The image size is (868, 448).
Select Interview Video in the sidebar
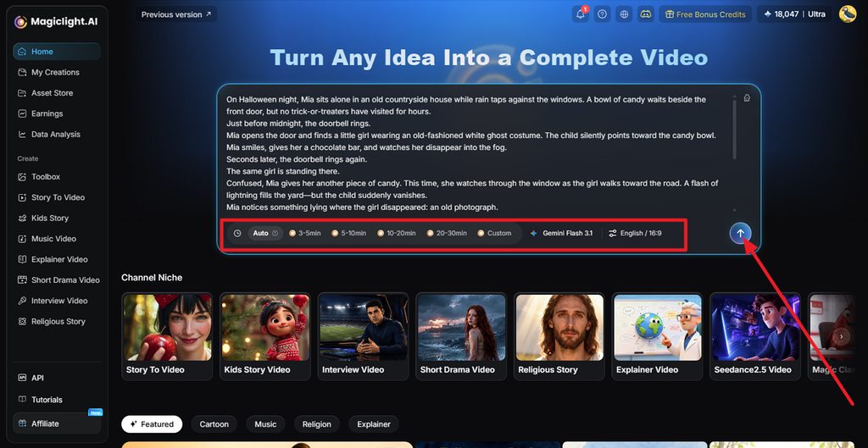tap(57, 301)
